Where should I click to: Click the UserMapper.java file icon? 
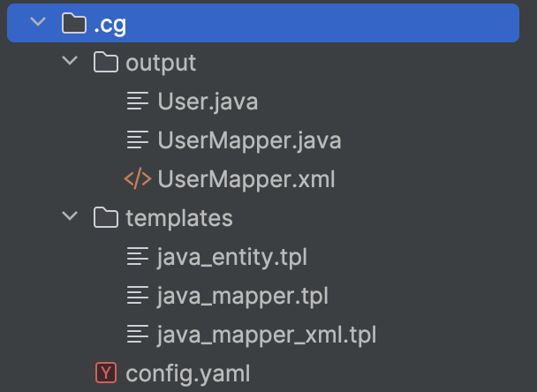coord(138,140)
